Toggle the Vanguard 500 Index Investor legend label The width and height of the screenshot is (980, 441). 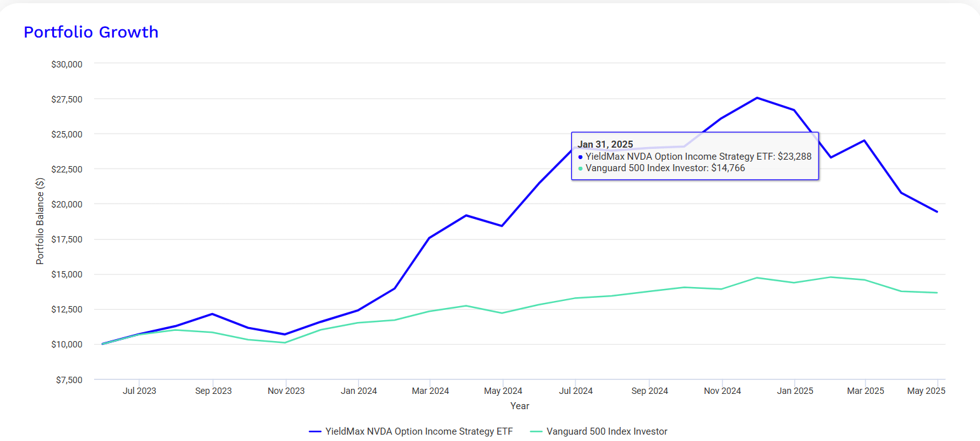click(x=607, y=431)
